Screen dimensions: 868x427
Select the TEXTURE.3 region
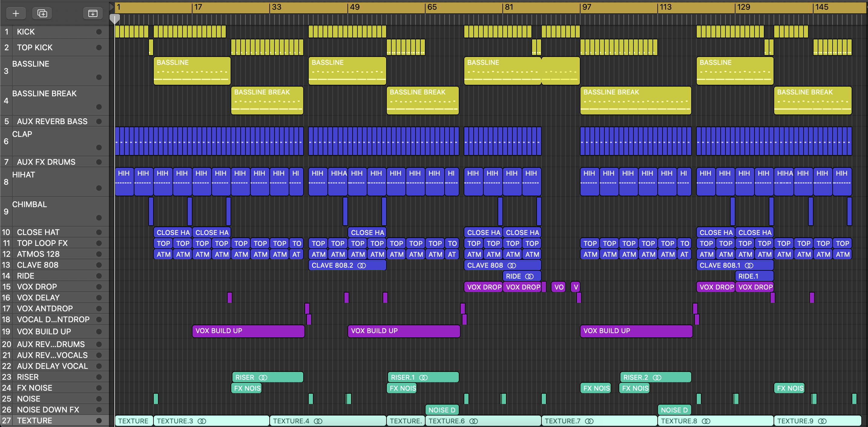click(x=212, y=421)
